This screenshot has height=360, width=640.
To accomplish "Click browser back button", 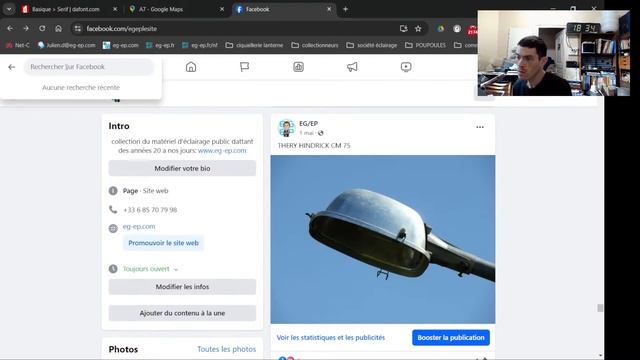I will point(10,29).
